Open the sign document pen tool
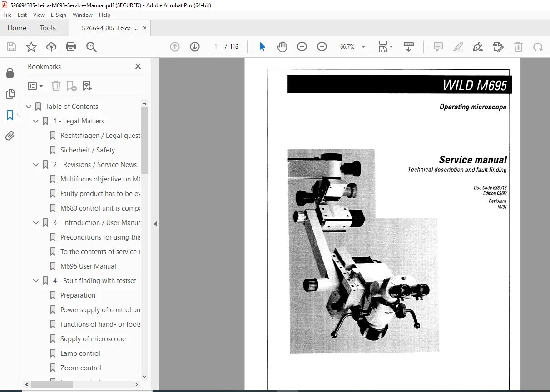550x392 pixels. (478, 47)
